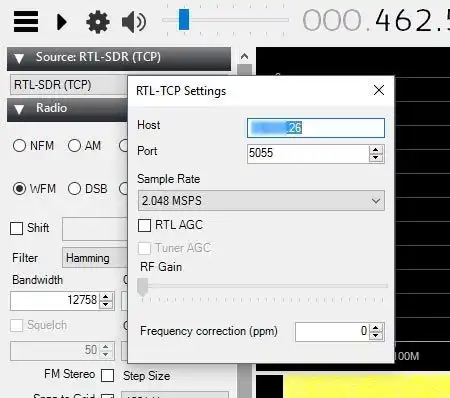Toggle the FM Stereo checkbox
Image resolution: width=450 pixels, height=398 pixels.
107,375
